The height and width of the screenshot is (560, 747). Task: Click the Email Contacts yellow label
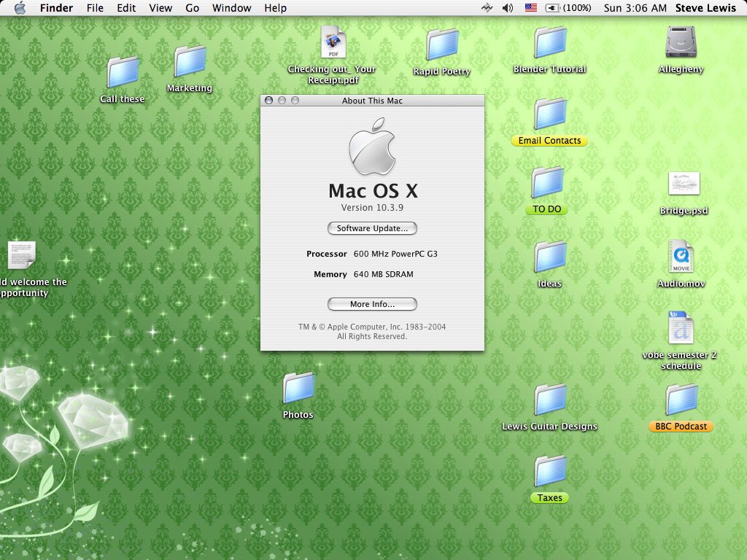[549, 141]
